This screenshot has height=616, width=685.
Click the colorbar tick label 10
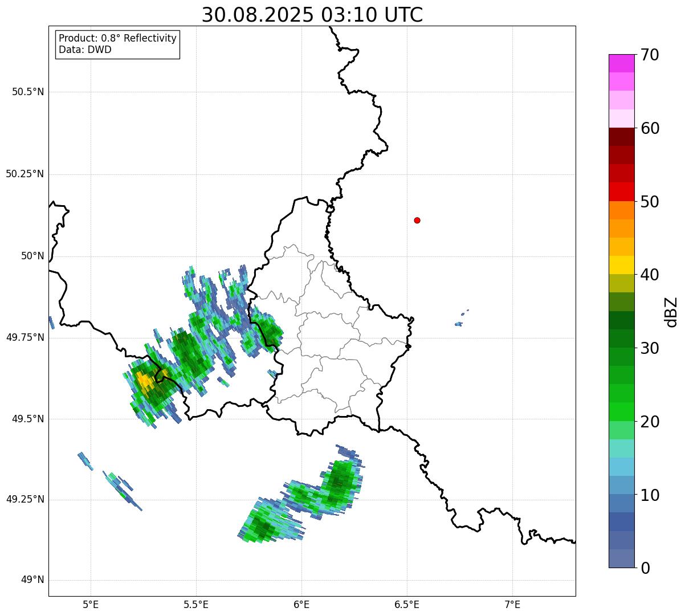pos(650,495)
